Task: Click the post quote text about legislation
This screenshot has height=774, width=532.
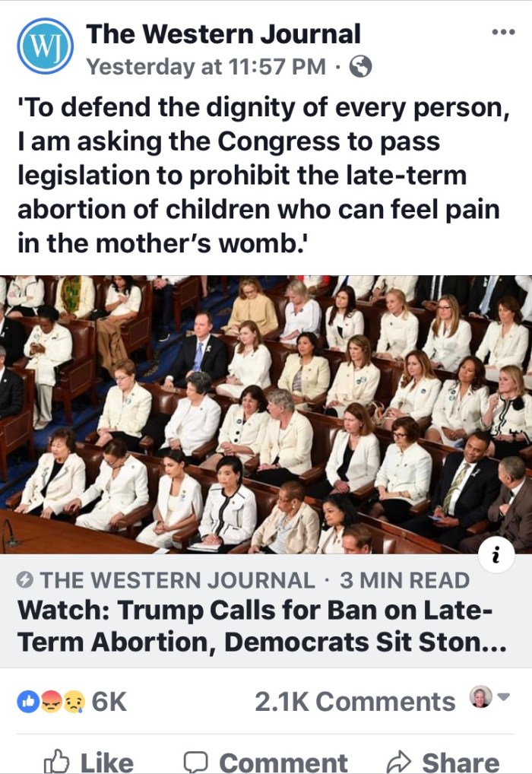Action: tap(264, 175)
